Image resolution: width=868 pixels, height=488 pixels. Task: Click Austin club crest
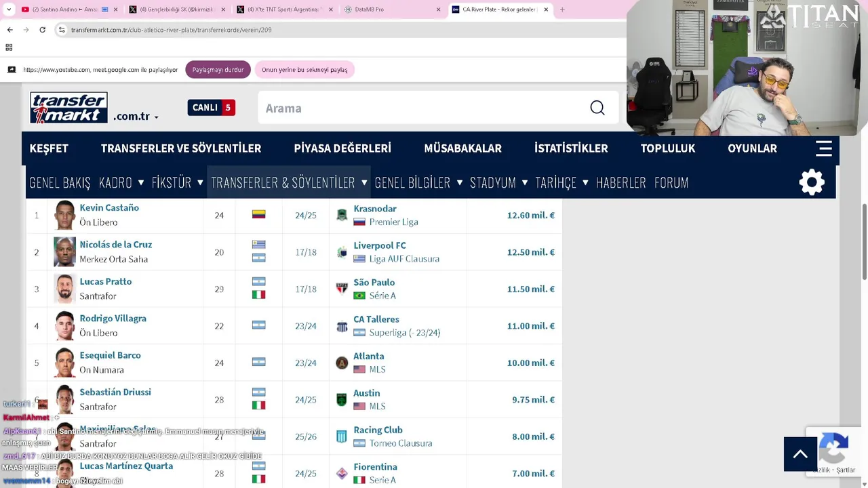pos(342,400)
